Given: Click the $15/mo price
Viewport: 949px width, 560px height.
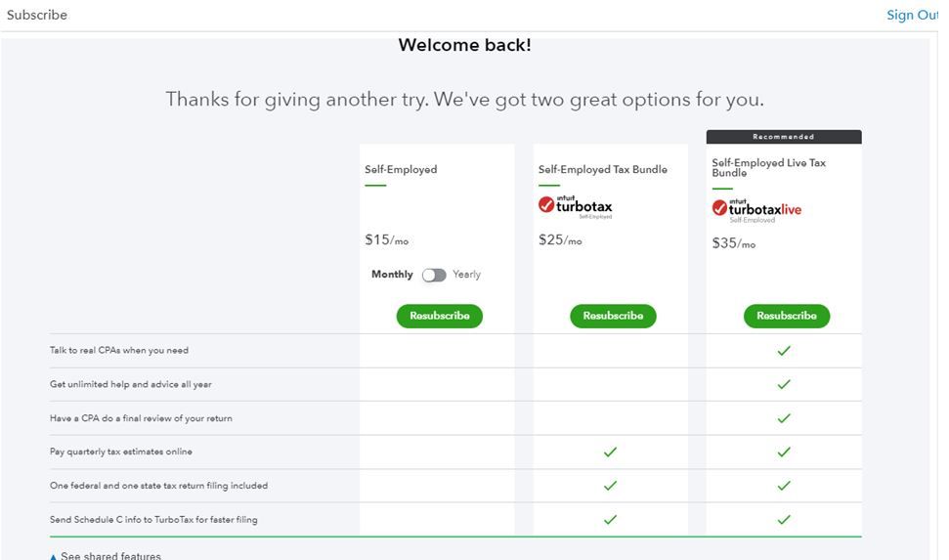Looking at the screenshot, I should 387,239.
